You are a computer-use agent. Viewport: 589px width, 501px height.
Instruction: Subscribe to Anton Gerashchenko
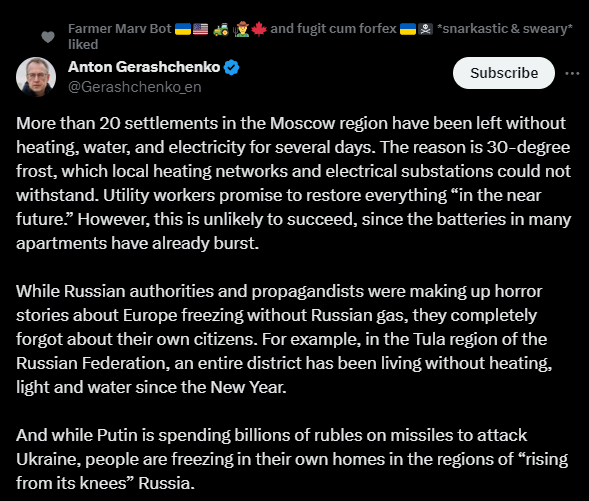(504, 73)
